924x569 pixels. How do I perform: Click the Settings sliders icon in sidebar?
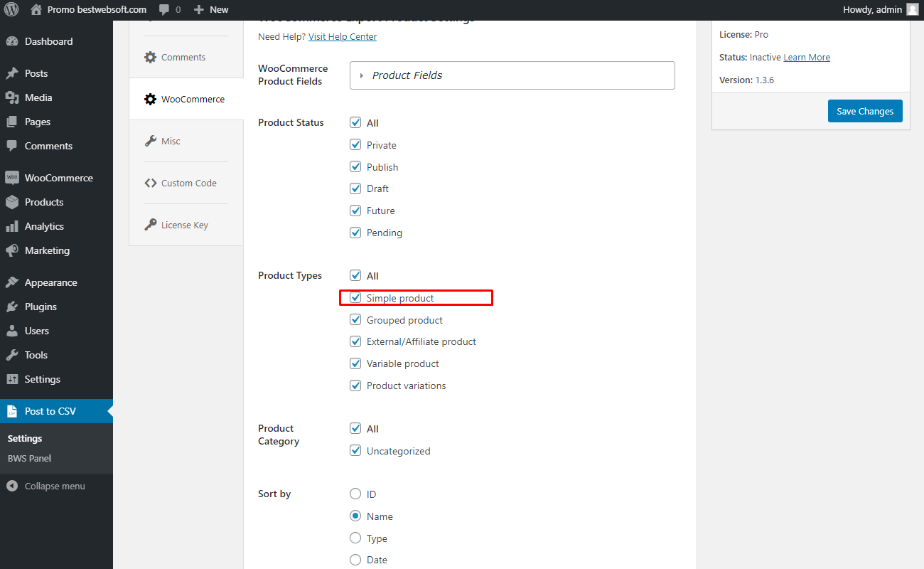point(12,379)
